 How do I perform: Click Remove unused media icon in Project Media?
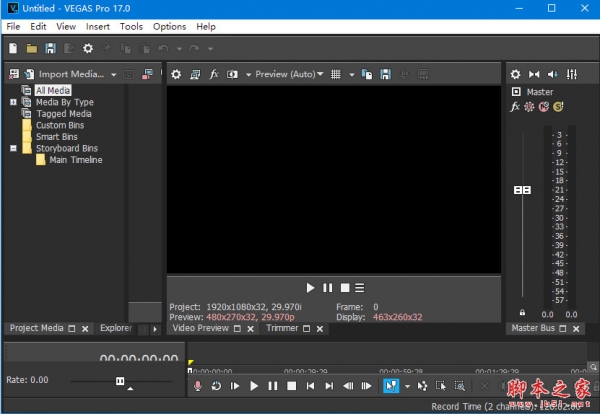(x=14, y=74)
